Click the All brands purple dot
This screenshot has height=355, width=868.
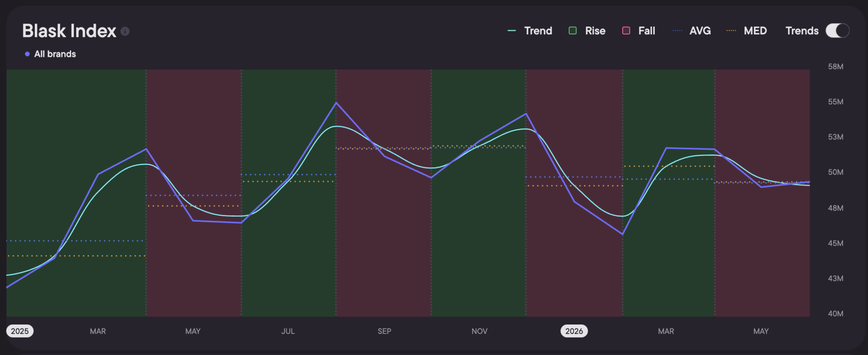(27, 54)
